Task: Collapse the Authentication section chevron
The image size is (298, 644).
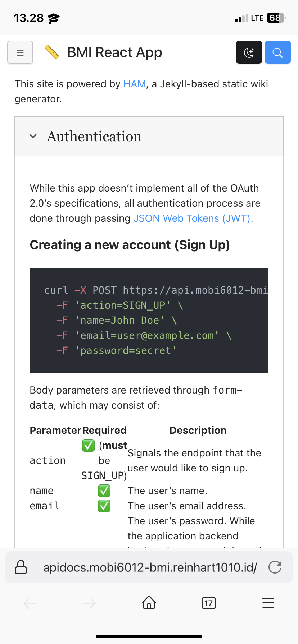Action: [33, 136]
